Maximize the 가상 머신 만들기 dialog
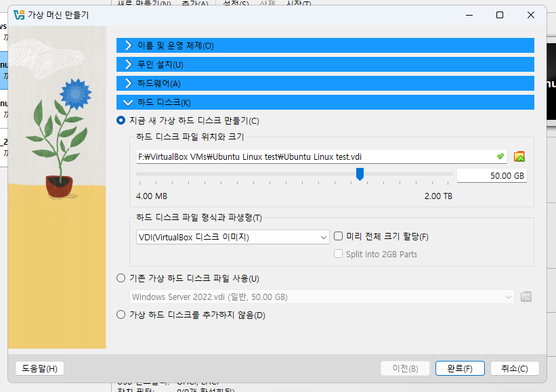This screenshot has width=556, height=392. [x=500, y=15]
